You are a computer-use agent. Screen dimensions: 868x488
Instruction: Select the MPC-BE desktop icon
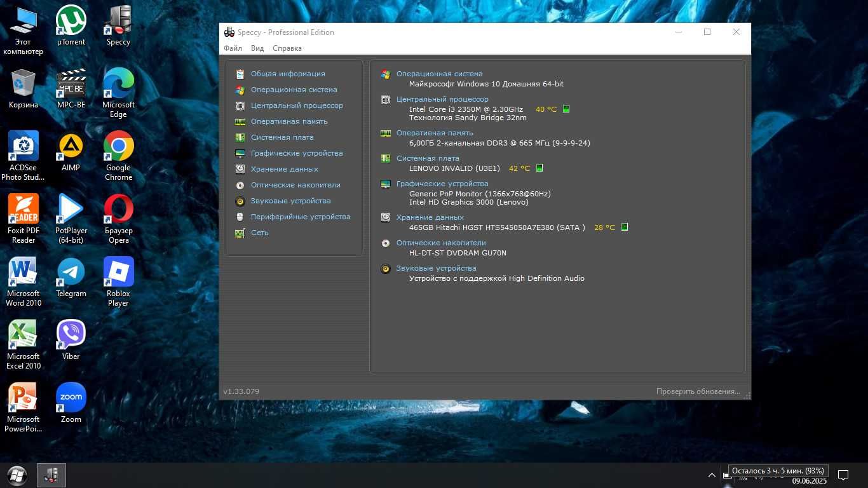pos(71,89)
